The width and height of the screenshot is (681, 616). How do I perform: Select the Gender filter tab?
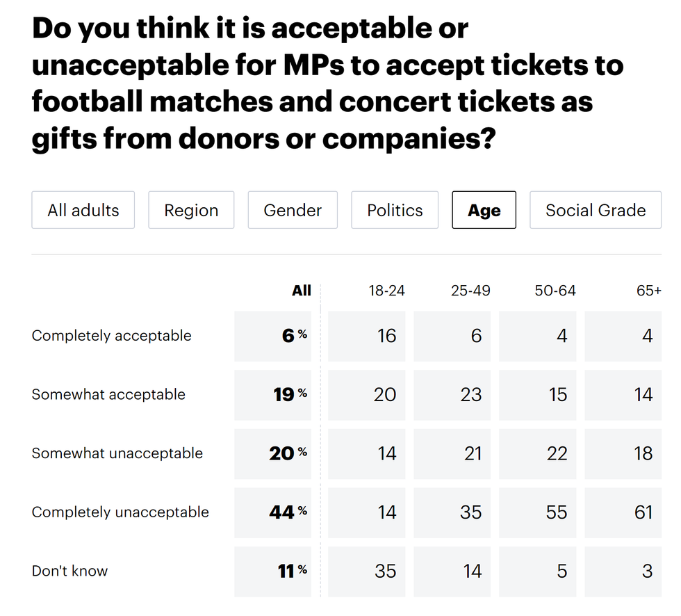click(293, 209)
